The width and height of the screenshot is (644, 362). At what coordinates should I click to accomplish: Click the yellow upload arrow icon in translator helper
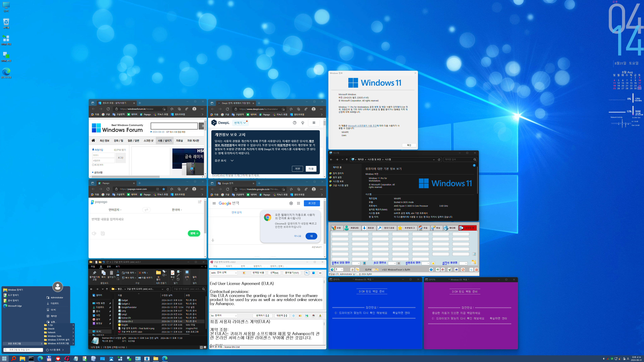click(320, 316)
